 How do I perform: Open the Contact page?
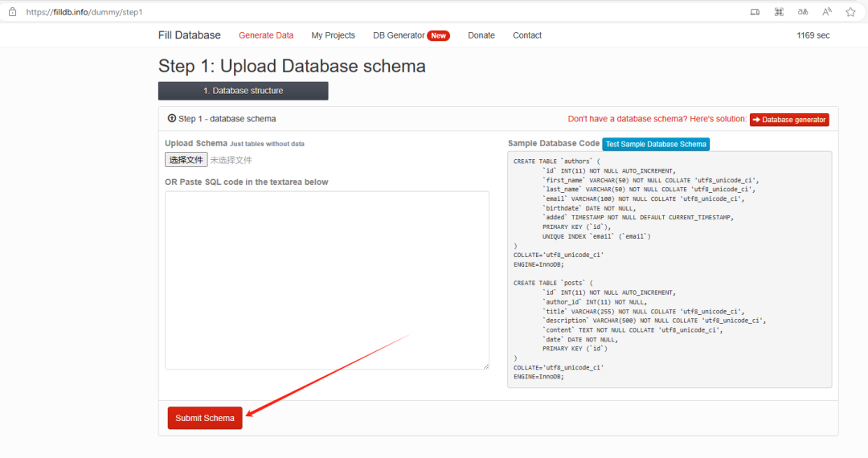click(527, 35)
